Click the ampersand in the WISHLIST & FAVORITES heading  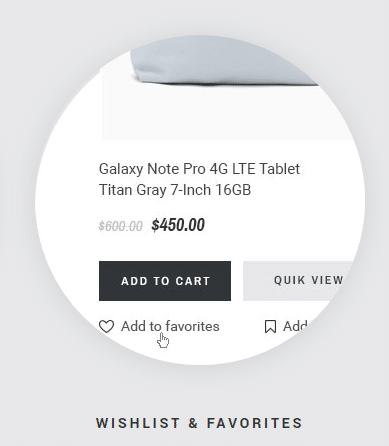pos(193,423)
